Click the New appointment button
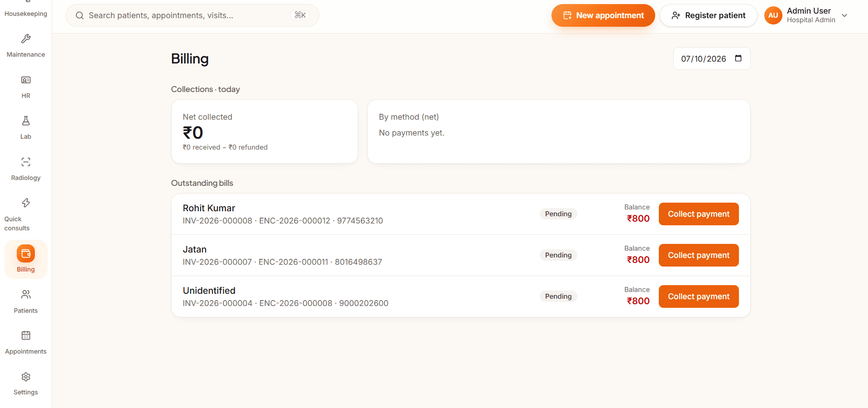Image resolution: width=868 pixels, height=408 pixels. click(x=603, y=15)
